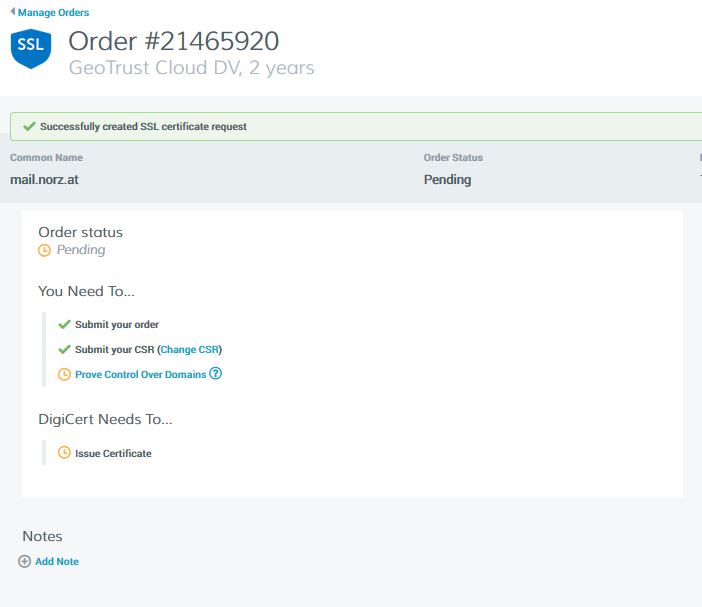Click clock icon next to Issue Certificate
The width and height of the screenshot is (702, 607).
64,453
